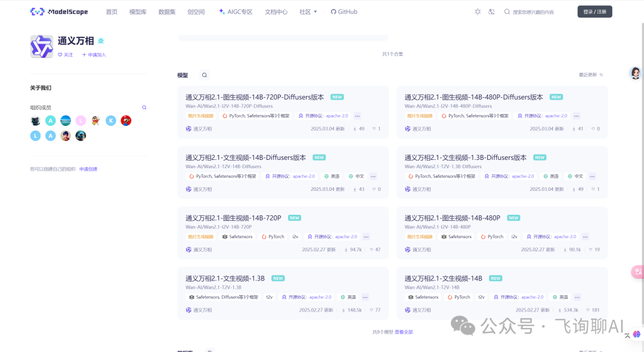Viewport: 644px width, 352px height.
Task: Click the heart likes icon showing 77
Action: (371, 310)
